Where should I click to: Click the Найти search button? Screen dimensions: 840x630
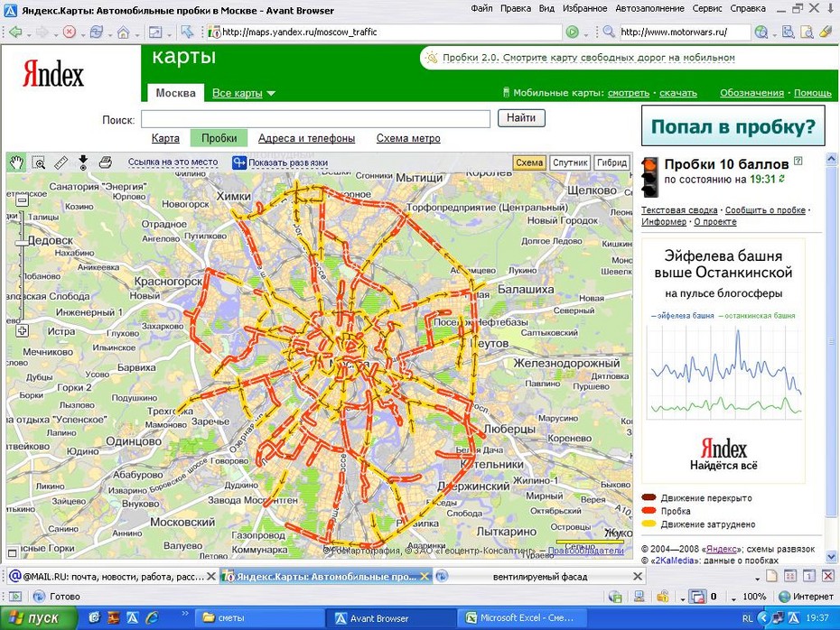[x=521, y=117]
